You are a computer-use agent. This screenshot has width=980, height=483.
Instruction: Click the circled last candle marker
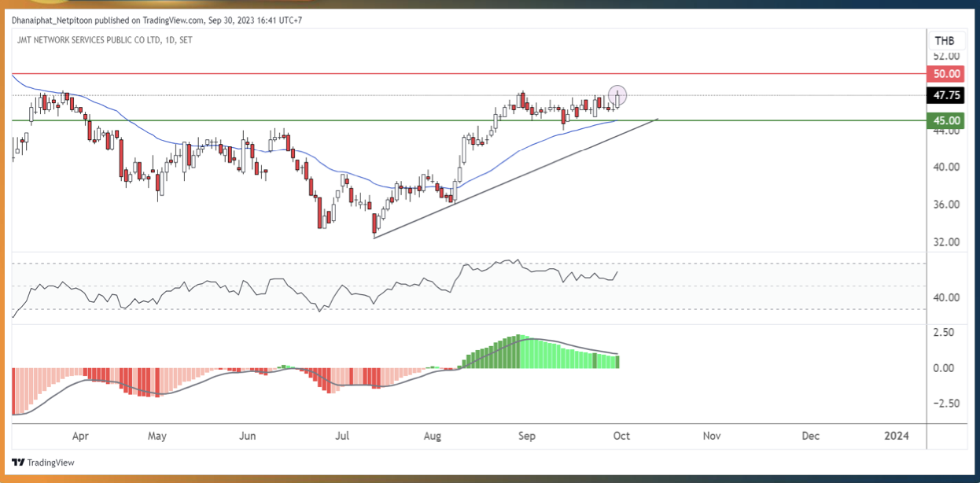[x=618, y=95]
